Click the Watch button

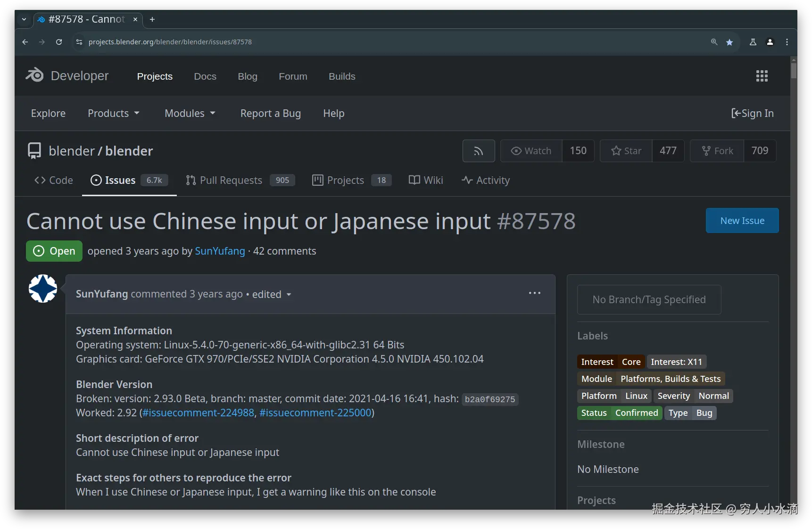pyautogui.click(x=531, y=151)
